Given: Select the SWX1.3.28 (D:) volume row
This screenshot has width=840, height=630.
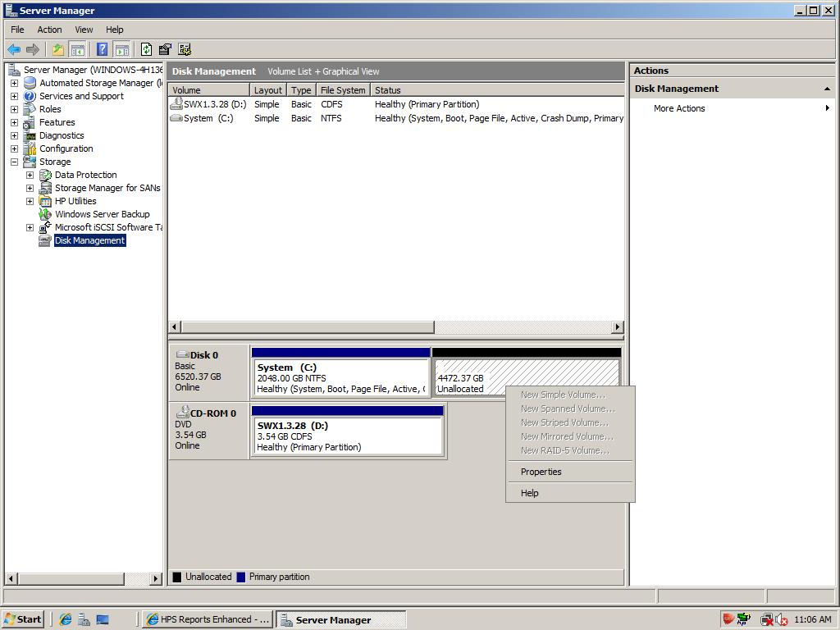Looking at the screenshot, I should point(215,104).
